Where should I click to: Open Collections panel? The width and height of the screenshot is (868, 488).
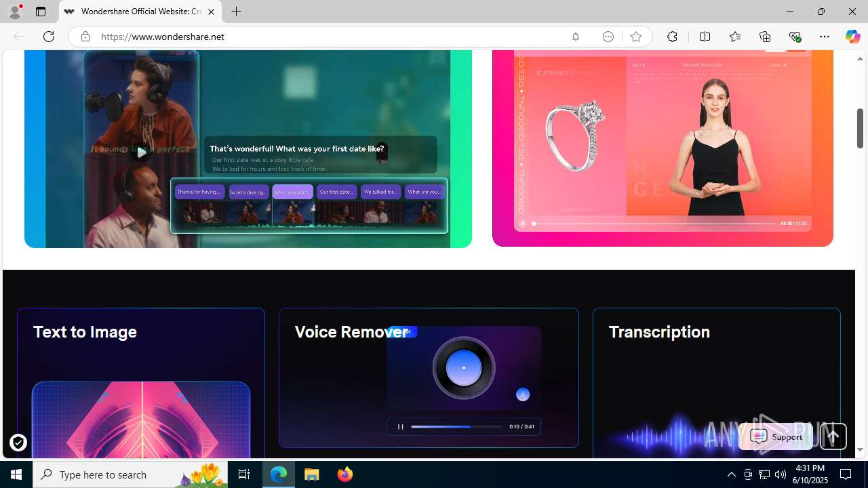pyautogui.click(x=765, y=37)
